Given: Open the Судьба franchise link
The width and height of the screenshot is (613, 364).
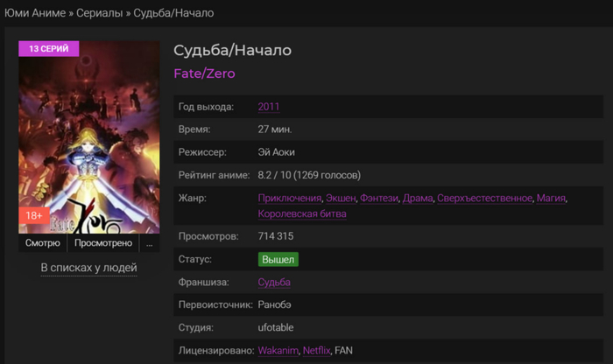Looking at the screenshot, I should click(x=274, y=282).
